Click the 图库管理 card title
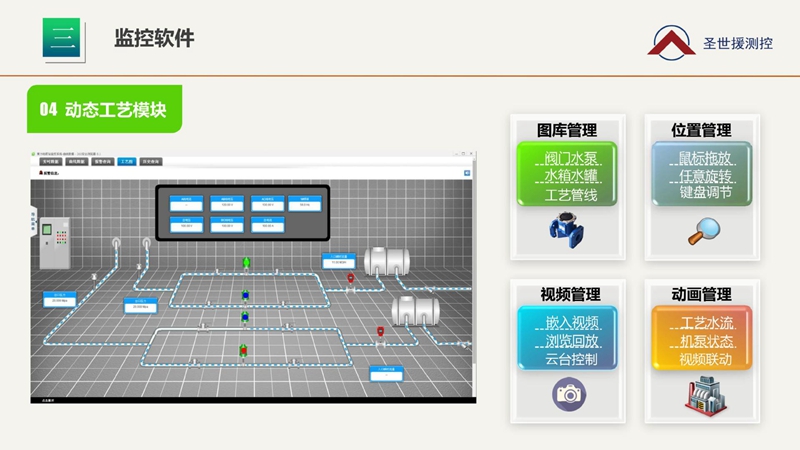Image resolution: width=800 pixels, height=450 pixels. [x=567, y=130]
